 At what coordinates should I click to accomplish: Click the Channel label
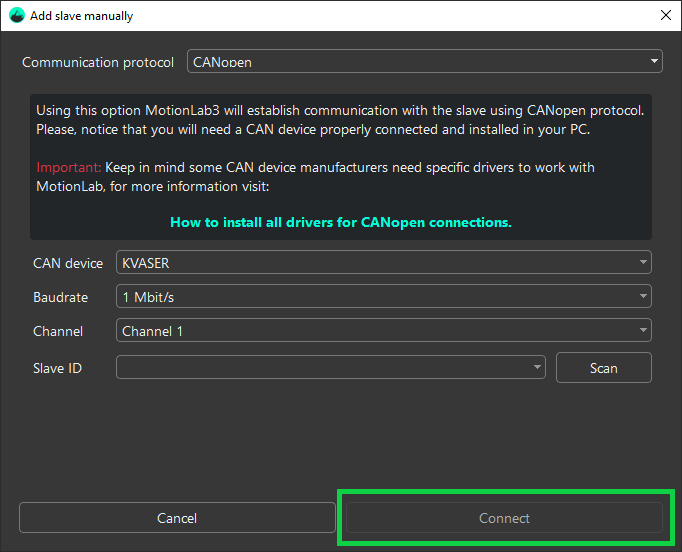pos(58,331)
